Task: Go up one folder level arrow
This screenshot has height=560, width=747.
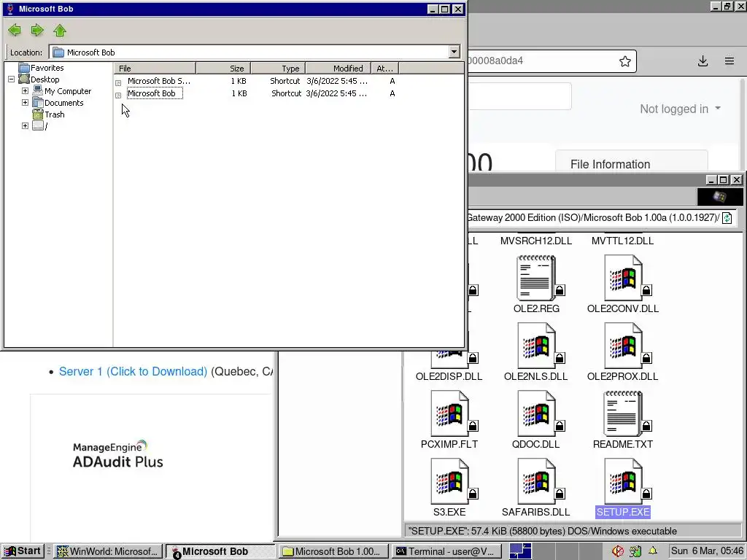Action: click(x=60, y=31)
